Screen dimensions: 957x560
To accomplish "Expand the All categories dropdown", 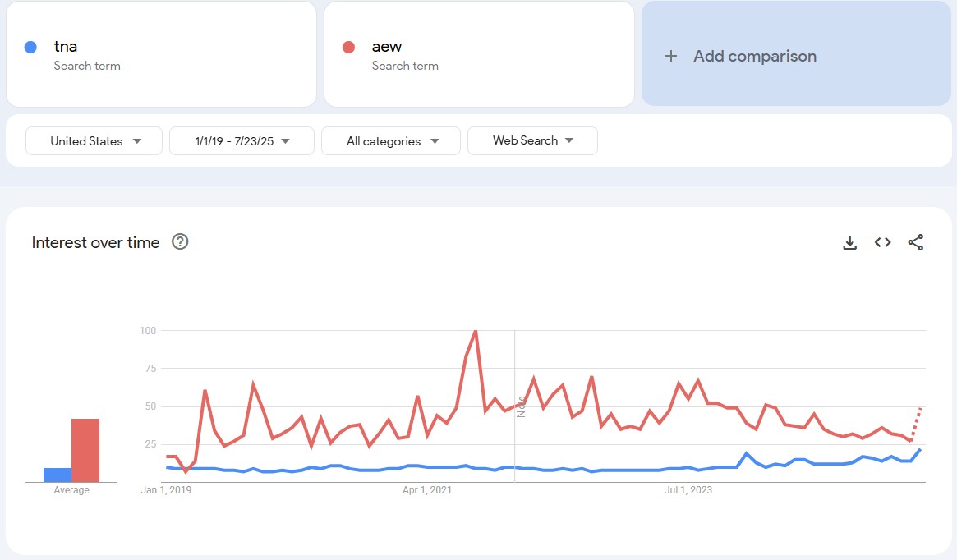I will [391, 141].
